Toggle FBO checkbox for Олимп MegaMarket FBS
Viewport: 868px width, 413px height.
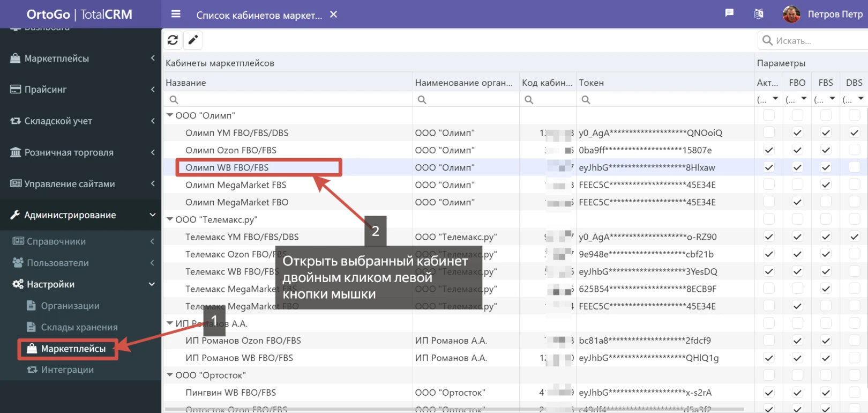[x=797, y=185]
